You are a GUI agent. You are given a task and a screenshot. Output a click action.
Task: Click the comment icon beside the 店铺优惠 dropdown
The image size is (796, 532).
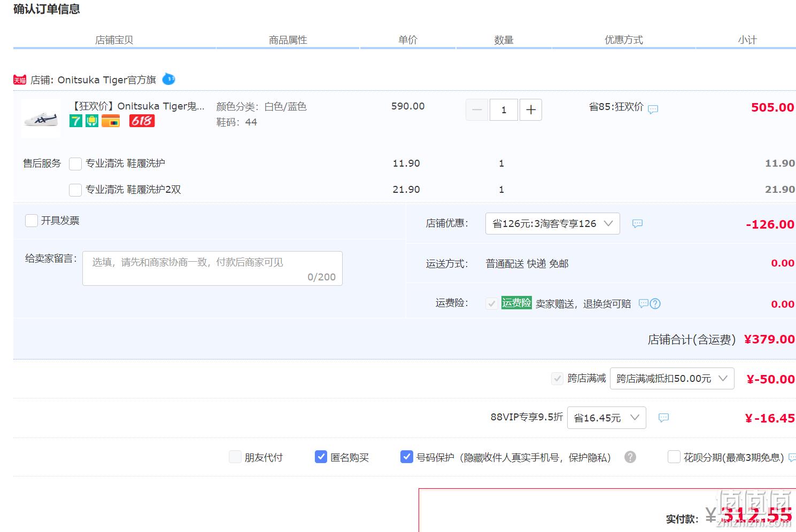tap(637, 223)
